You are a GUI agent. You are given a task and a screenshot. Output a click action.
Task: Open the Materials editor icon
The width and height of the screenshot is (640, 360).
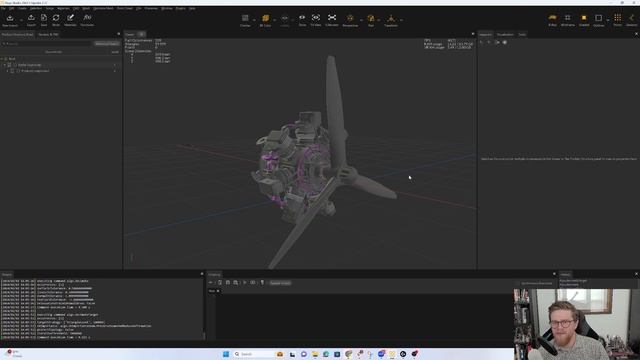[x=70, y=18]
